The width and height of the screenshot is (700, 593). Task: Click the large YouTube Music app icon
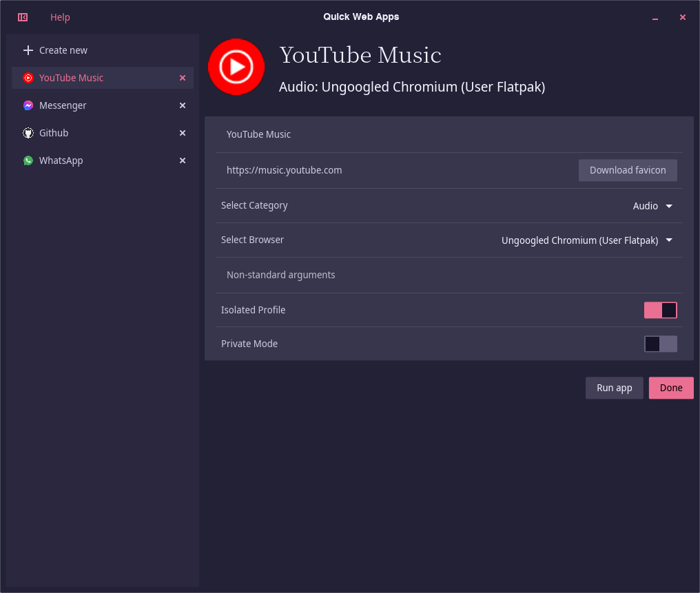point(236,67)
